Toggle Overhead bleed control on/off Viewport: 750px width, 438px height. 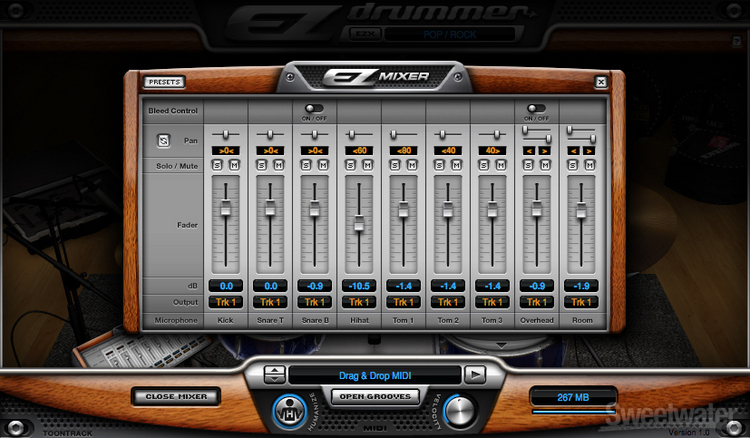[536, 109]
